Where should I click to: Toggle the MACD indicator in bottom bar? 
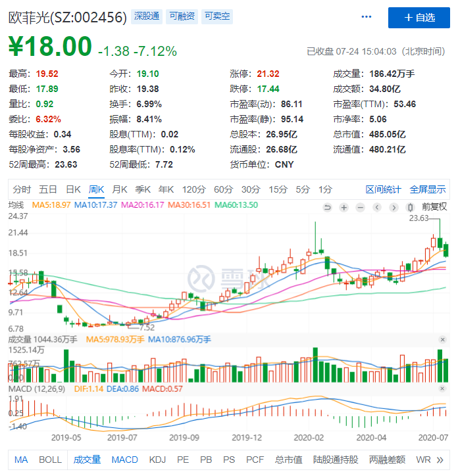pos(124,460)
